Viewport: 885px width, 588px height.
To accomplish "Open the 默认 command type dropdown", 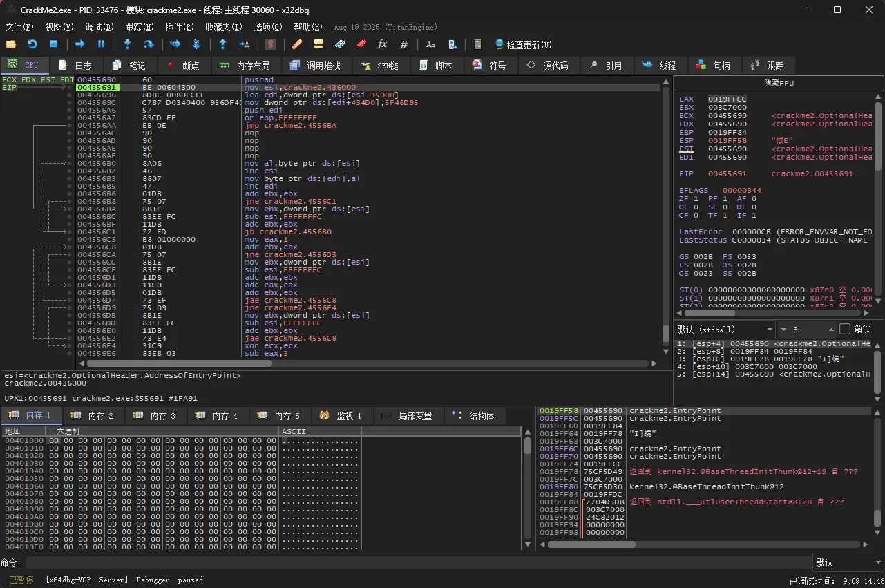I will click(x=848, y=562).
